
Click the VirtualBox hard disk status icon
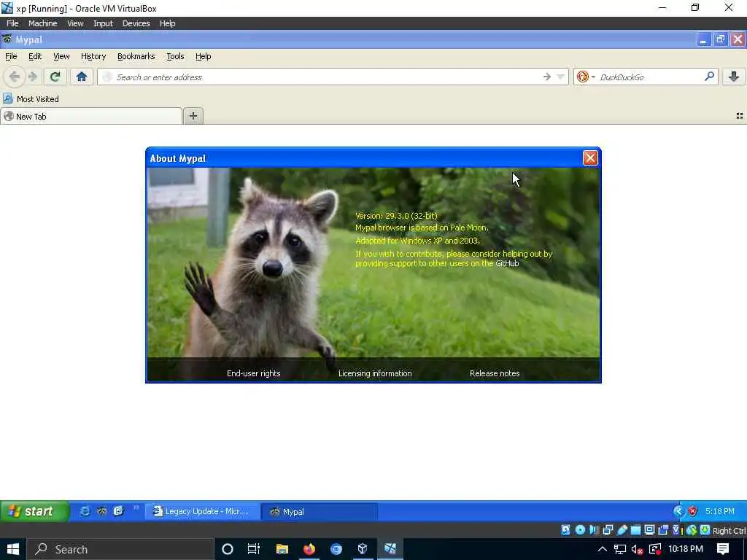565,530
